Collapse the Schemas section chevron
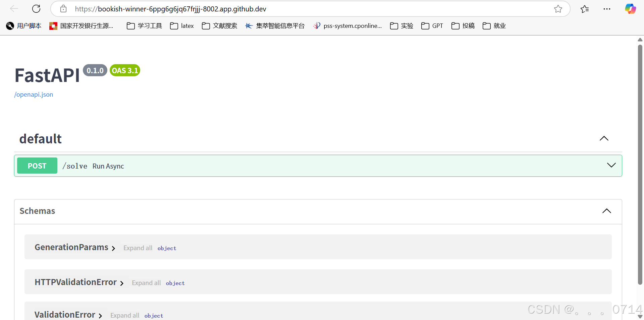Screen dimensions: 644x320 (x=606, y=211)
